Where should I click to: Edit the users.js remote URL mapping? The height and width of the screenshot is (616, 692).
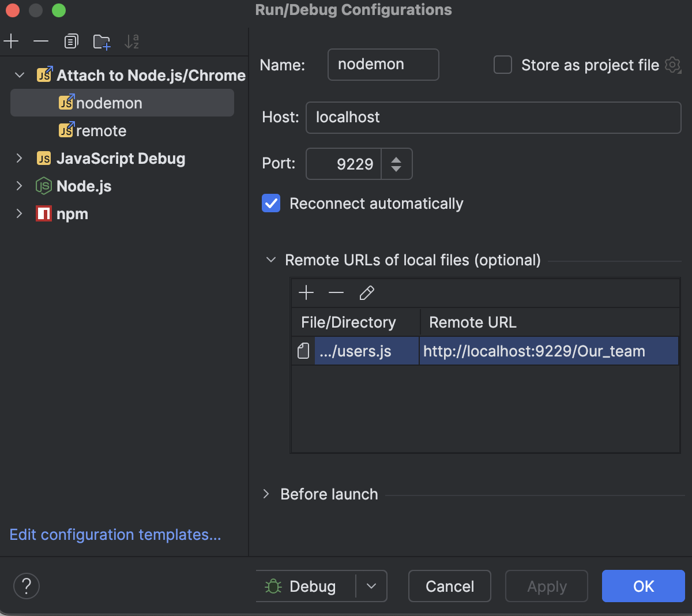[x=367, y=292]
